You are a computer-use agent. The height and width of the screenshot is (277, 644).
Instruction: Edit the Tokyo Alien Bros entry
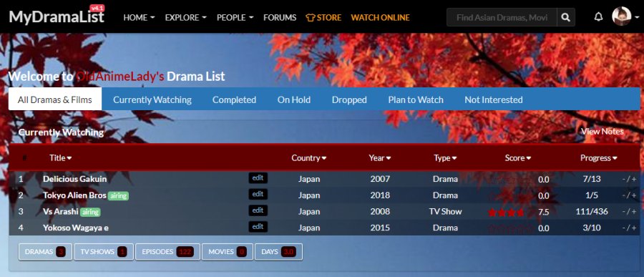258,195
